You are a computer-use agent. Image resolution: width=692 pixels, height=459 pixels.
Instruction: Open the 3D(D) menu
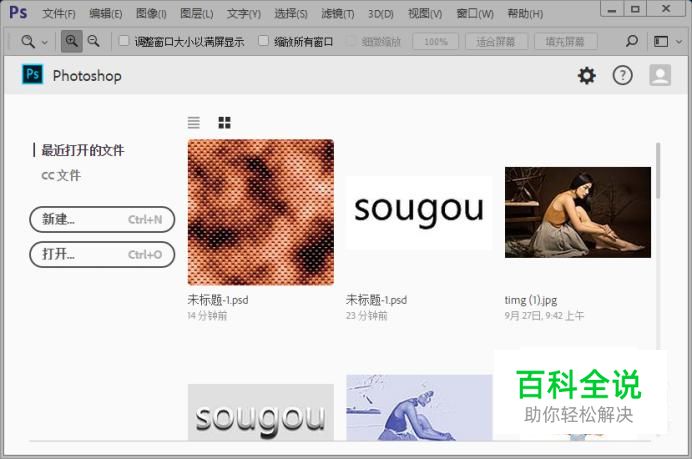click(380, 14)
